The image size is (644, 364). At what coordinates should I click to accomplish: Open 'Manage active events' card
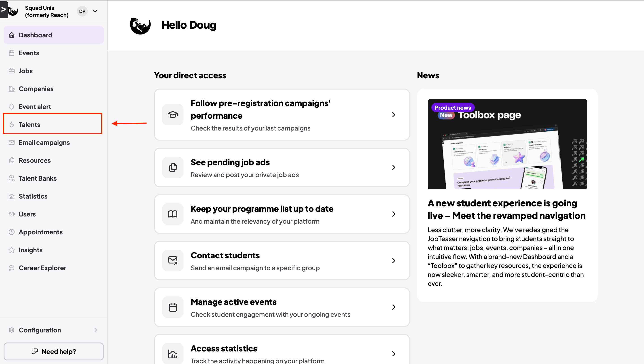(x=282, y=307)
